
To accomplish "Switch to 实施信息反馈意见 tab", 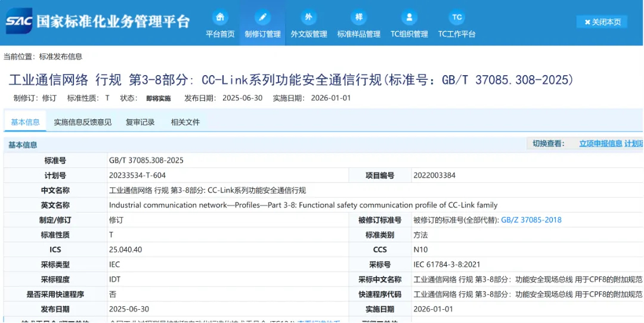I will click(x=82, y=122).
